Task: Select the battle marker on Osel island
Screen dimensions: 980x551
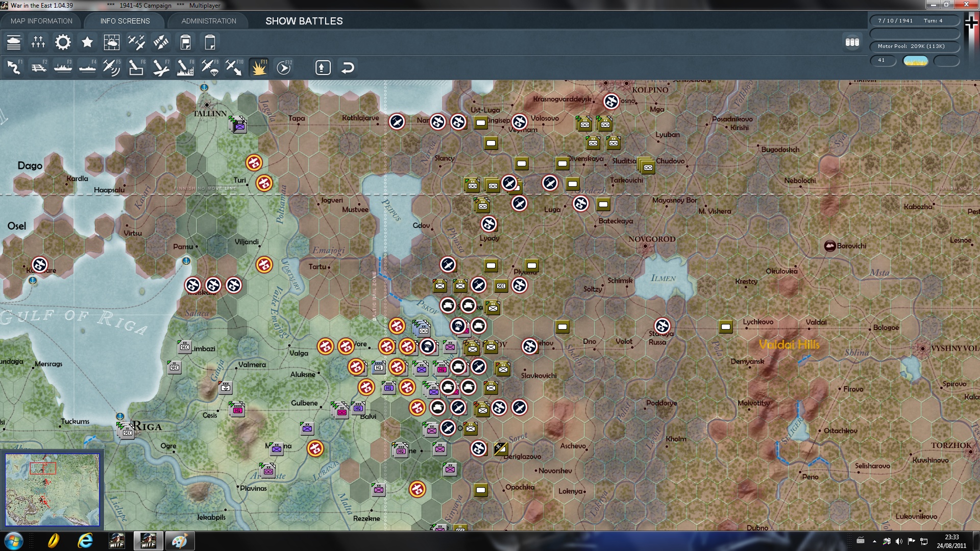Action: point(40,265)
